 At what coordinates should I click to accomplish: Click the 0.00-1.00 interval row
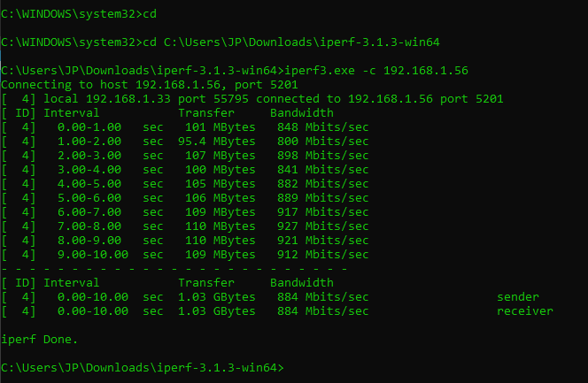[185, 126]
